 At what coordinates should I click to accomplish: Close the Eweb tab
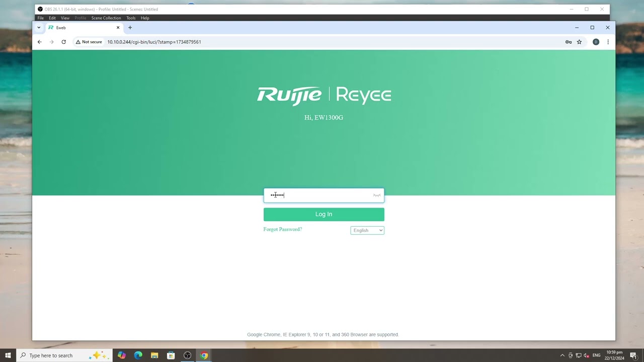tap(118, 28)
